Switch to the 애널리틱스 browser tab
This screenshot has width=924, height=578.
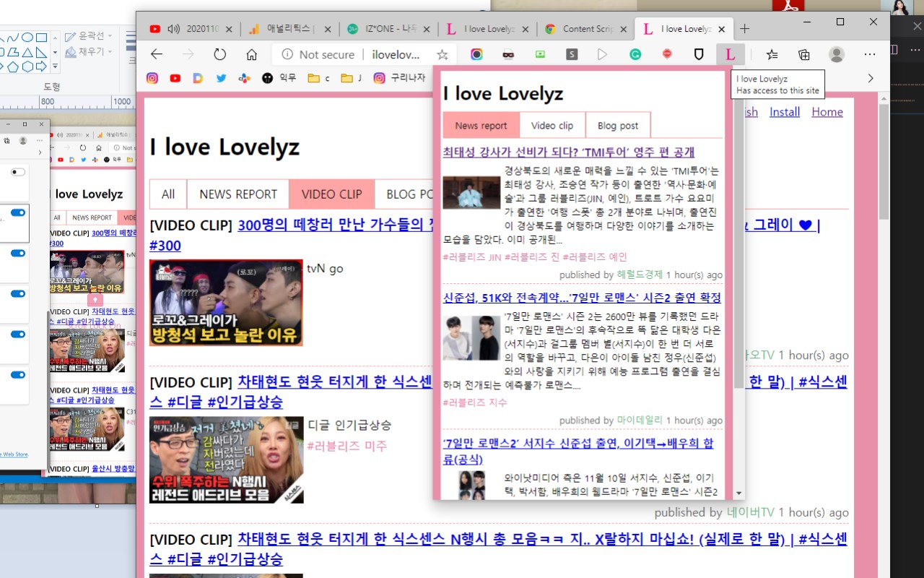(x=289, y=29)
